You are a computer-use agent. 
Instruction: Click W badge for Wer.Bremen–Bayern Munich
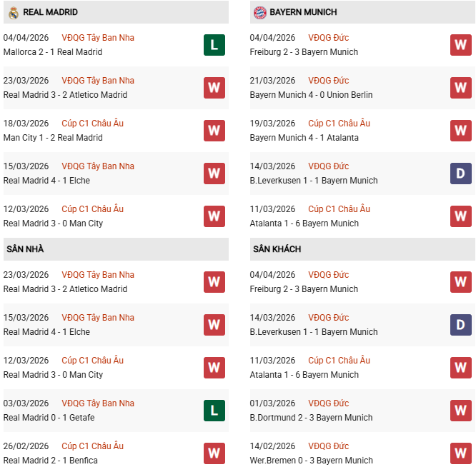(x=461, y=453)
